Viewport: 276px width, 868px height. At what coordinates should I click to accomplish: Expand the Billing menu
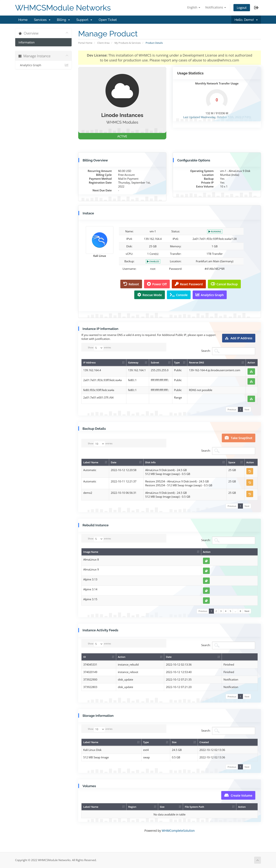pos(63,20)
